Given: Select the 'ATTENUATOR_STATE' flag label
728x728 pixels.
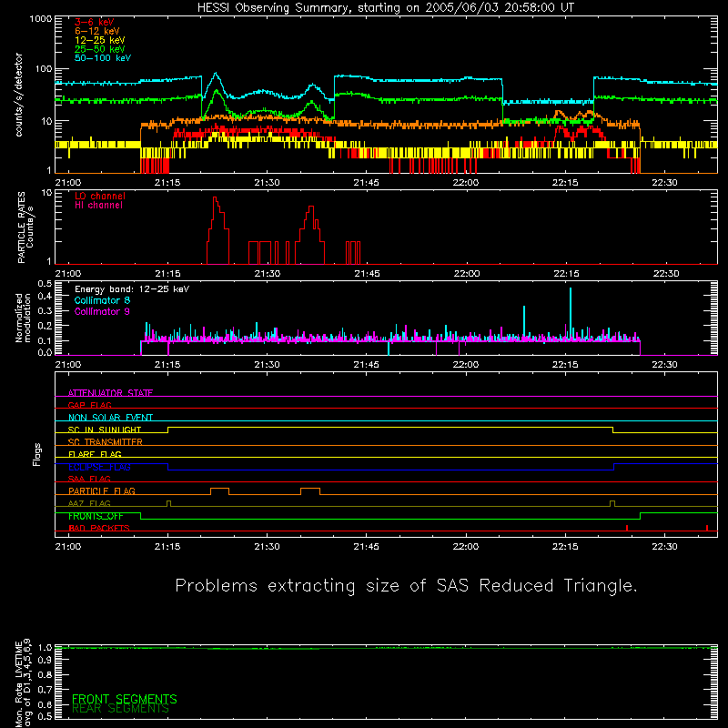Looking at the screenshot, I should pyautogui.click(x=110, y=393).
